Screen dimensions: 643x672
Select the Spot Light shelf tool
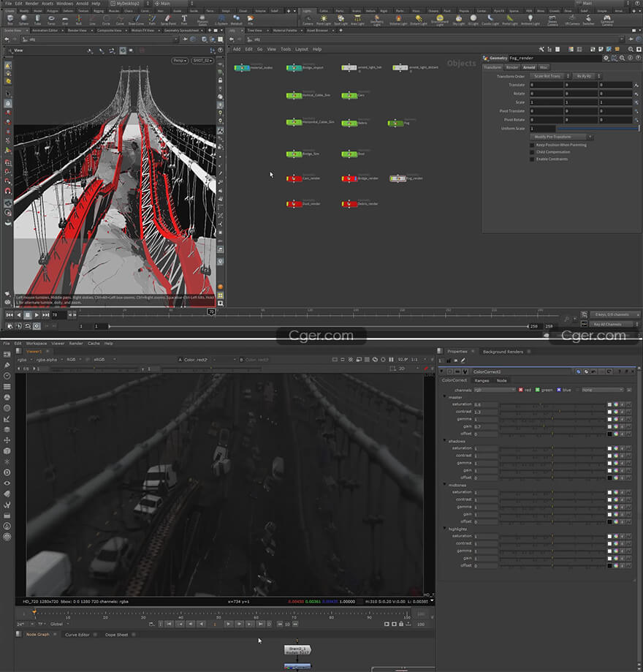coord(340,18)
